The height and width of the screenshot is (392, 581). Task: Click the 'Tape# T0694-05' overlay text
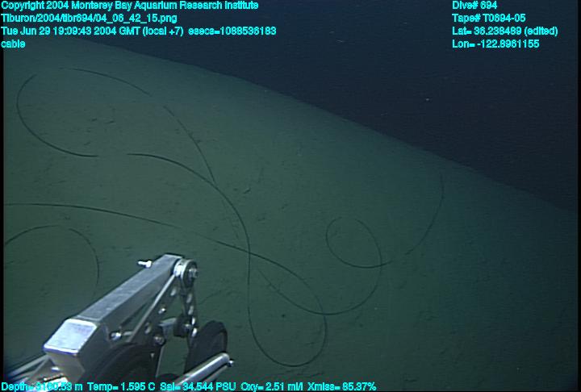point(489,19)
